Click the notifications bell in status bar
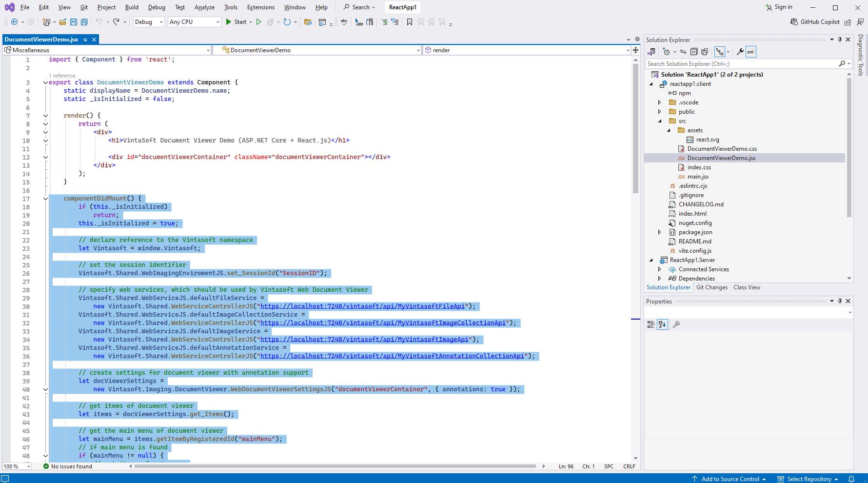Screen dimensions: 868x483 851,479
